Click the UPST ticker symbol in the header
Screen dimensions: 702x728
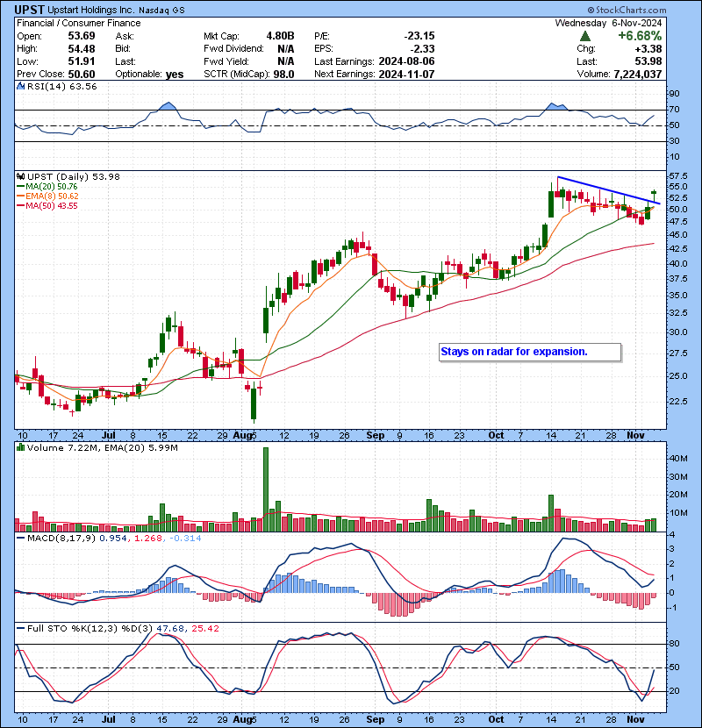point(29,10)
